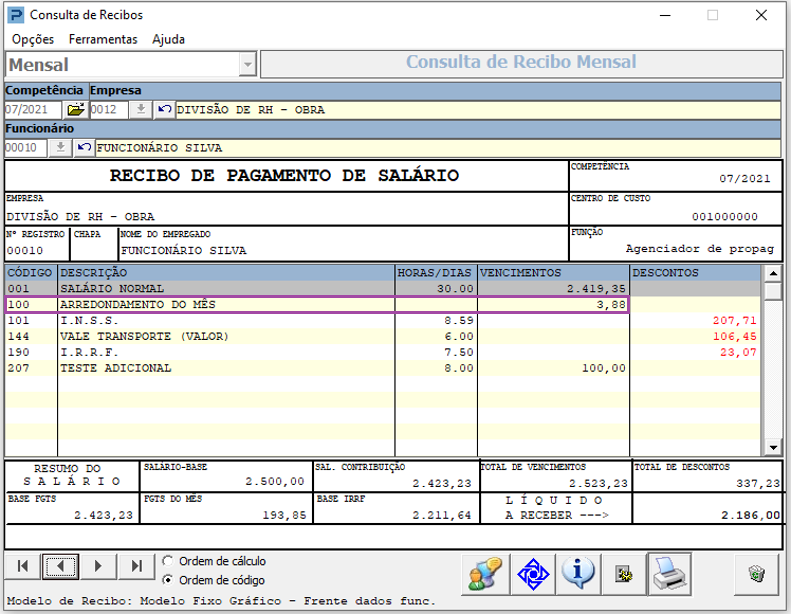Click the centro de custo 001000000
The image size is (793, 615).
click(725, 216)
